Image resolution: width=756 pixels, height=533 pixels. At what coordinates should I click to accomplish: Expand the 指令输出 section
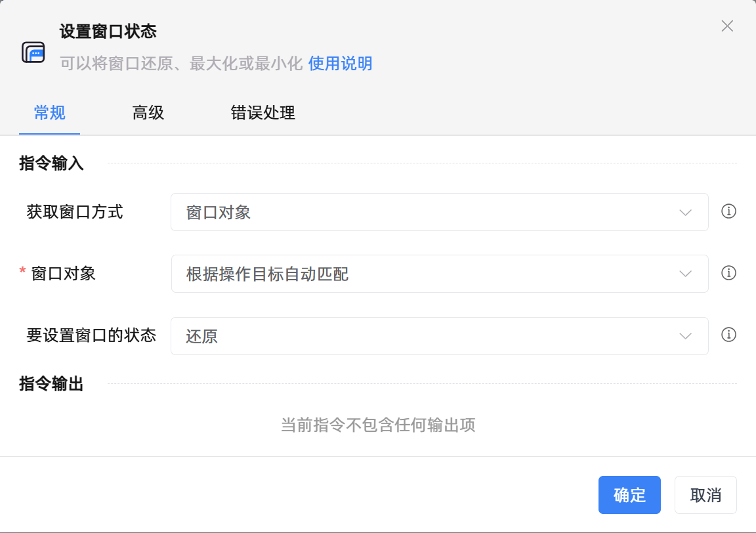click(x=51, y=384)
